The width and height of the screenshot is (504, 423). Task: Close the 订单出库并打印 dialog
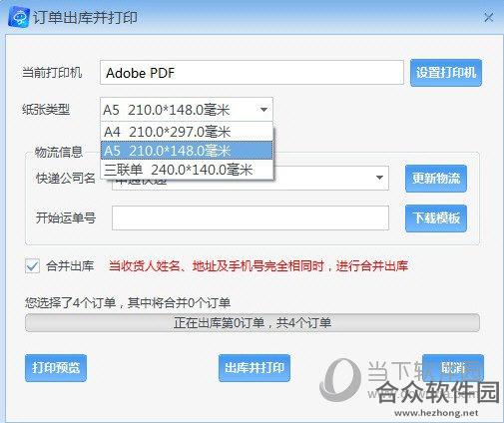488,17
